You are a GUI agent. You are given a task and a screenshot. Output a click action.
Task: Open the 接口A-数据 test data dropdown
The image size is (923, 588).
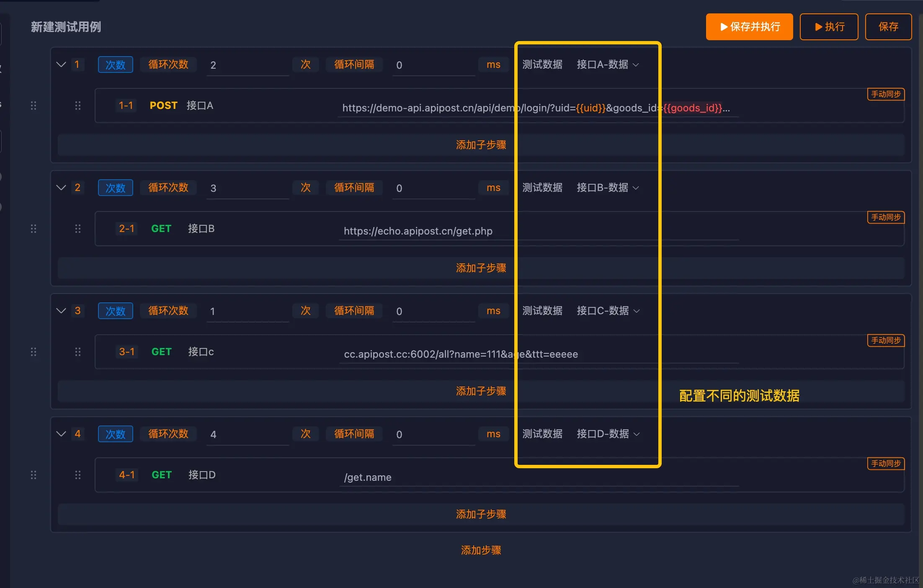tap(607, 64)
